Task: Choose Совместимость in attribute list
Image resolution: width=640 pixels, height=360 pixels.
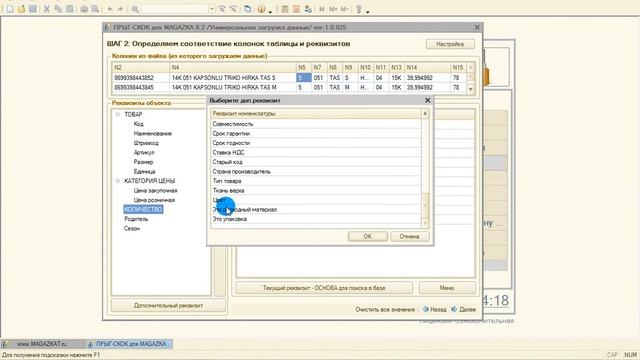Action: [316, 124]
